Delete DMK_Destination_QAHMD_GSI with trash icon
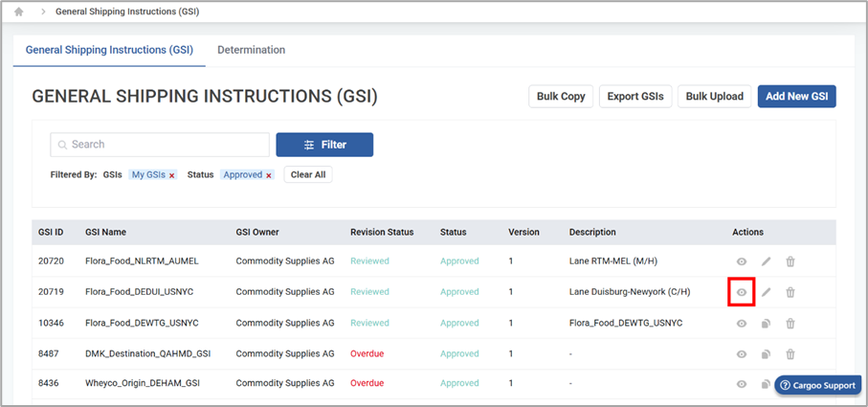The width and height of the screenshot is (868, 407). (790, 354)
